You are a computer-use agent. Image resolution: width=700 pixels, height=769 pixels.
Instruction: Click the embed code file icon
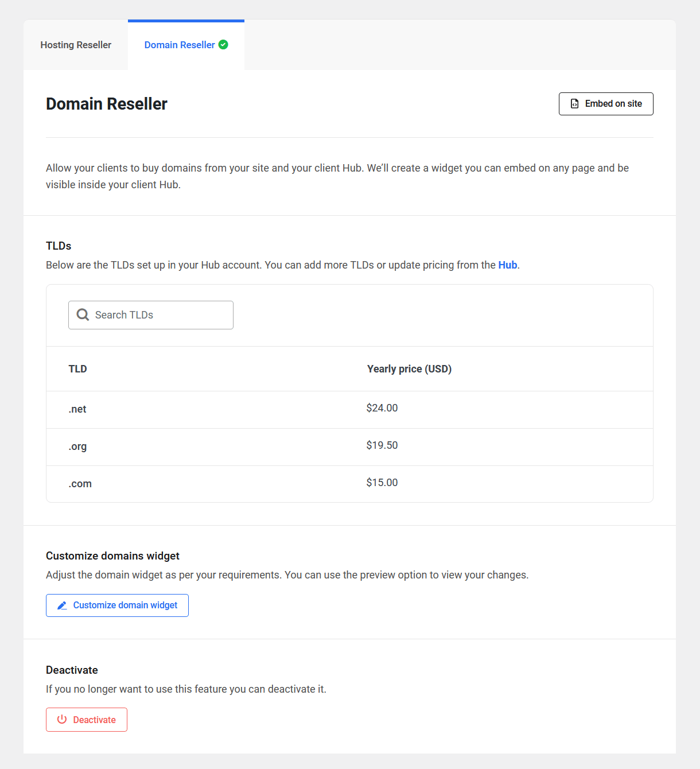[574, 104]
